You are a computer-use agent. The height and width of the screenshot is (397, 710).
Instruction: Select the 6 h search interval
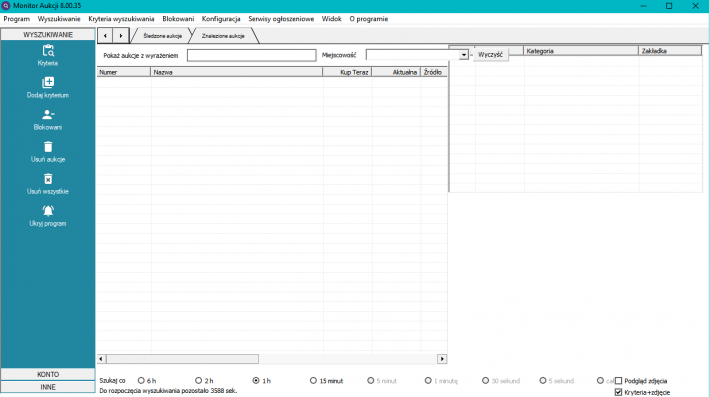click(x=141, y=381)
